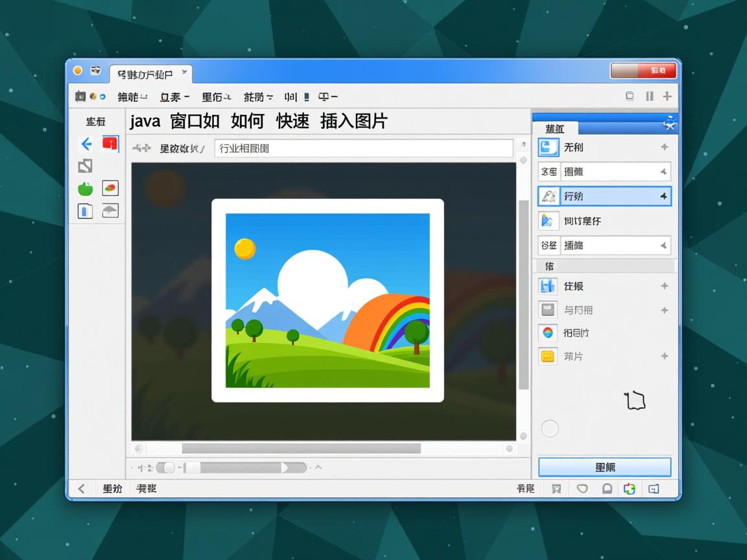Expand the highlighted 行劮 dropdown arrow
This screenshot has width=747, height=560.
[x=663, y=196]
